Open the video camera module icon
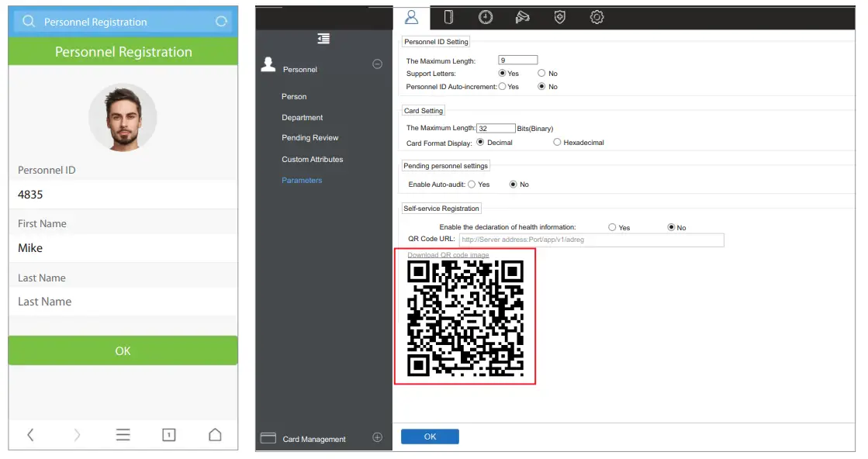 pyautogui.click(x=522, y=17)
